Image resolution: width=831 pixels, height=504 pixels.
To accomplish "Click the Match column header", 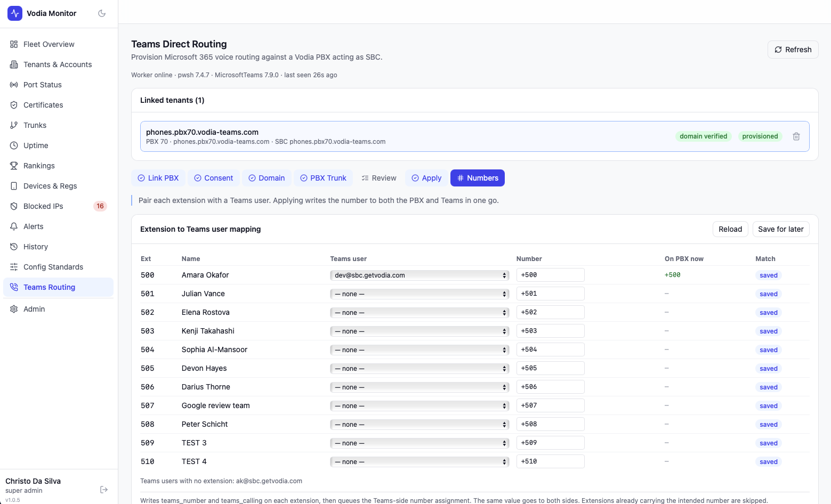I will (765, 259).
